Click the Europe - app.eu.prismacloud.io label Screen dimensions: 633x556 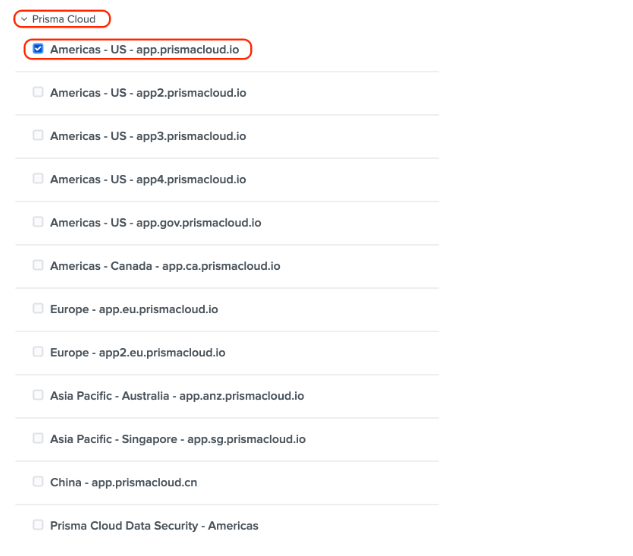pos(134,309)
